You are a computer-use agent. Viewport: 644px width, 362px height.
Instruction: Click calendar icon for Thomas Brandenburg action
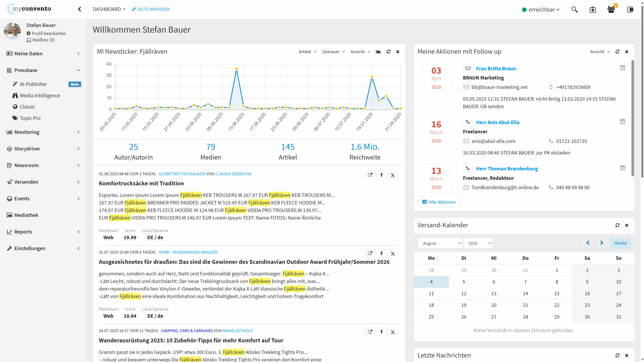(x=622, y=168)
